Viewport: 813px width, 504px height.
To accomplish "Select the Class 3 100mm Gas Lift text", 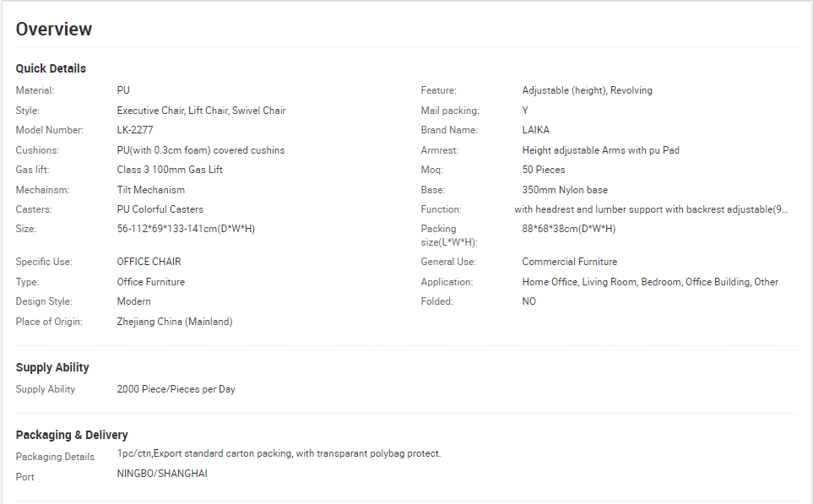I will pyautogui.click(x=170, y=170).
